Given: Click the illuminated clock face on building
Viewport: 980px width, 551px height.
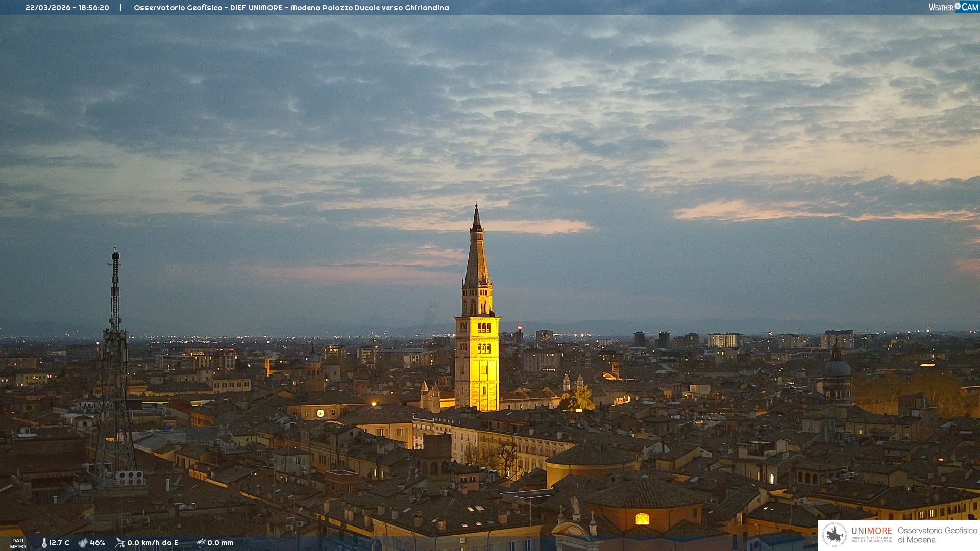Looking at the screenshot, I should pos(320,413).
